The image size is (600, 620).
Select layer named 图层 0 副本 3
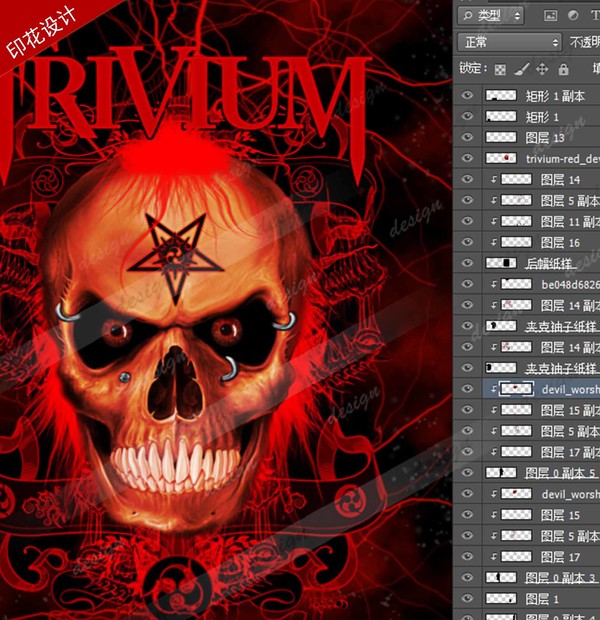560,578
